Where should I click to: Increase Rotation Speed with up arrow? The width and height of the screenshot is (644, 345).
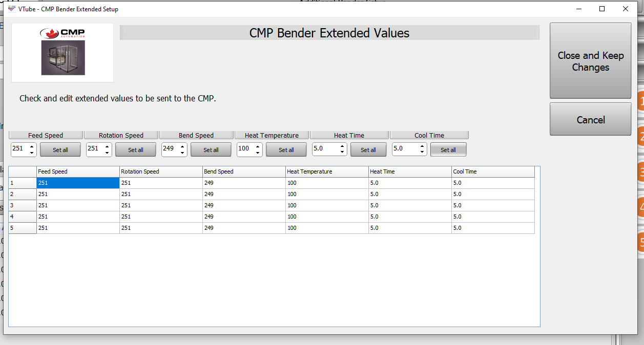(x=107, y=146)
